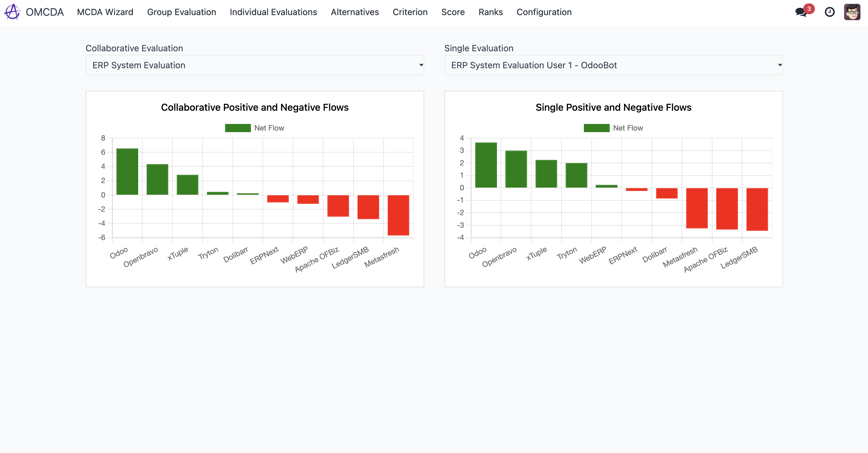Click the xTuple bar in Single chart

point(546,174)
